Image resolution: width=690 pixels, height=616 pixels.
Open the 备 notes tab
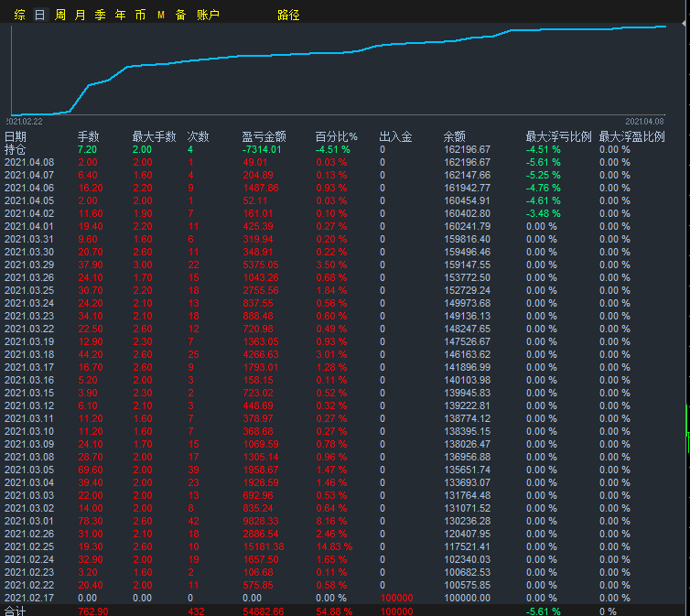pos(180,15)
